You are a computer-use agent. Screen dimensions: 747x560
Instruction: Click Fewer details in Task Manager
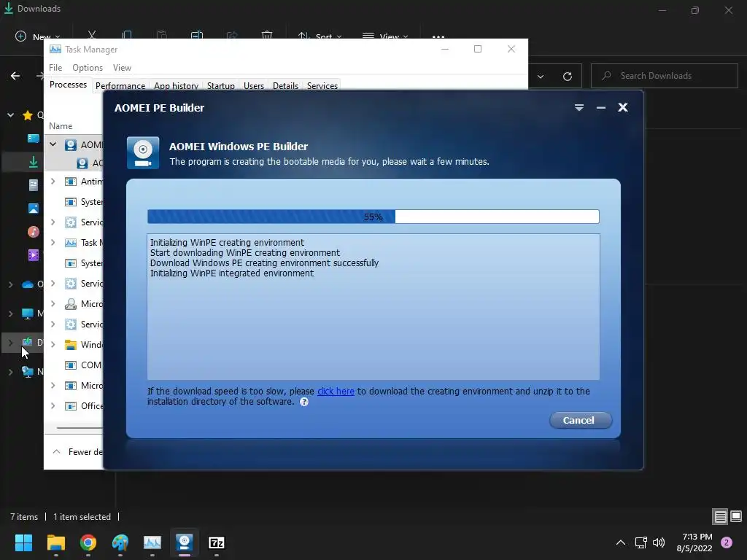tap(77, 451)
